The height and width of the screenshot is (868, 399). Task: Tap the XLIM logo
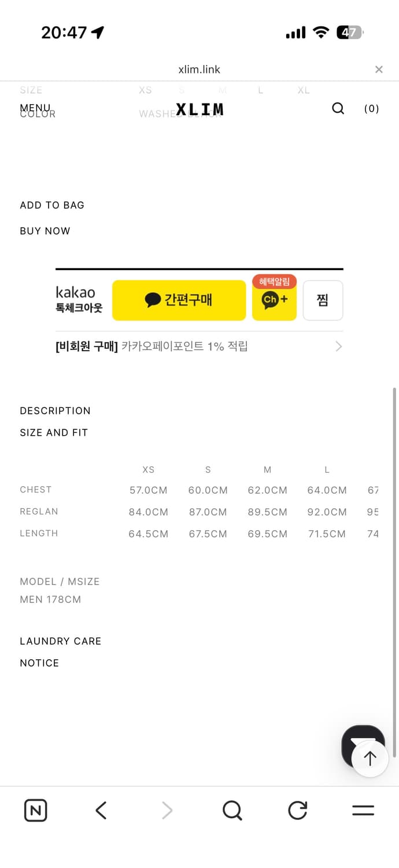[x=199, y=109]
